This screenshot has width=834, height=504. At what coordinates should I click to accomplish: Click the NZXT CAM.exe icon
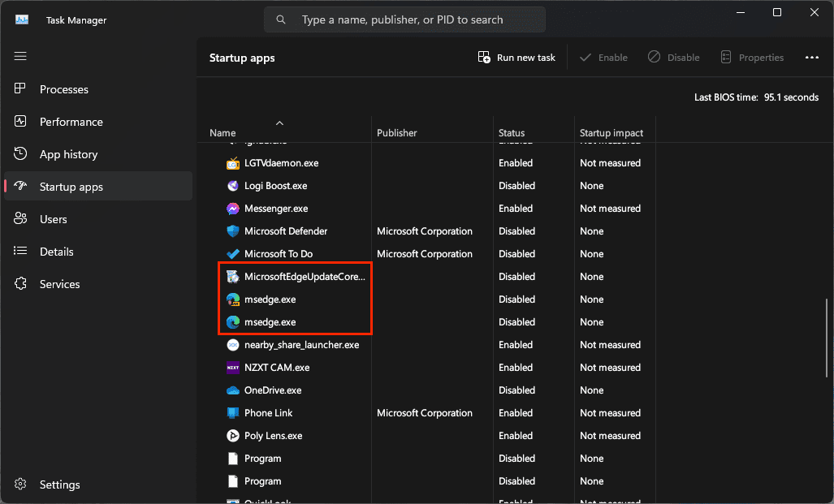233,368
